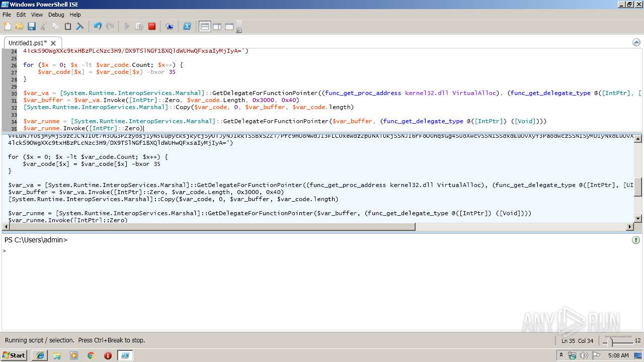The image size is (644, 362).
Task: Click output pane vertical scrollbar thumb
Action: 638,187
